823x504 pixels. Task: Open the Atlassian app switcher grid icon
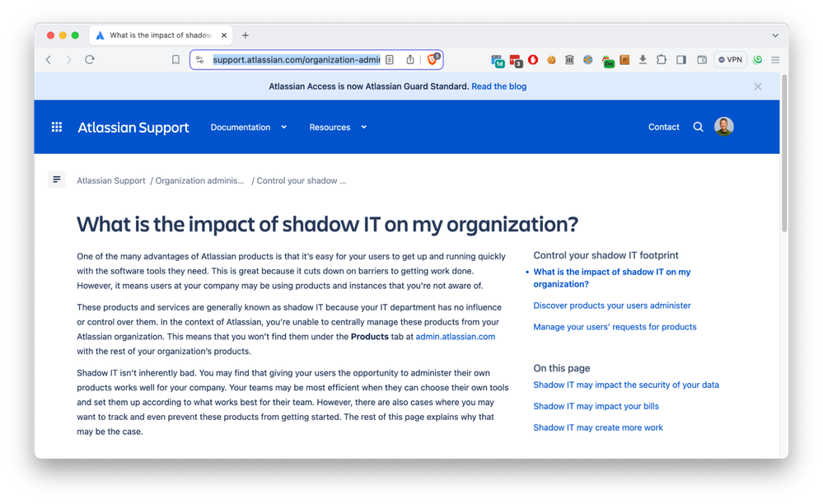57,127
